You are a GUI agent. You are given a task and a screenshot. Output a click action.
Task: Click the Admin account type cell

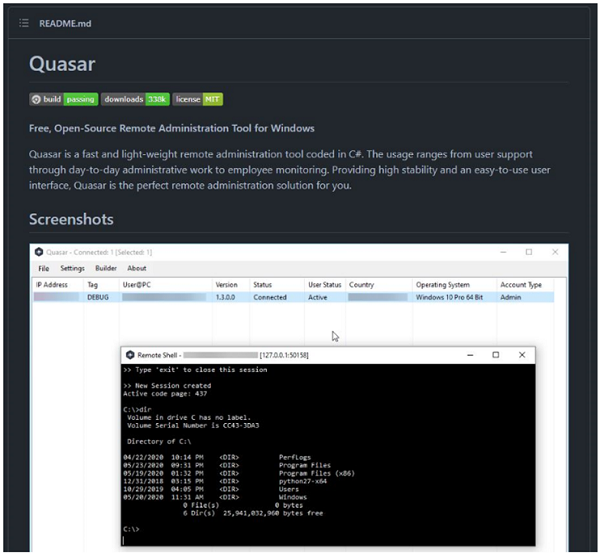tap(510, 297)
